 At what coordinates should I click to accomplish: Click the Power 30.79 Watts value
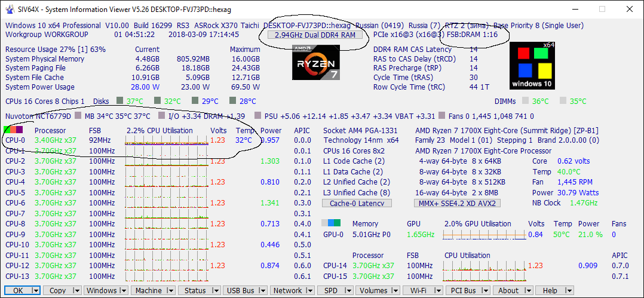[x=578, y=192]
